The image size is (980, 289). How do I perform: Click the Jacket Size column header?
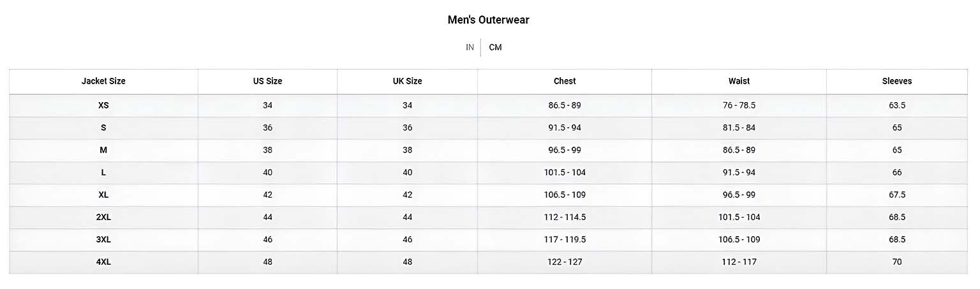[103, 81]
